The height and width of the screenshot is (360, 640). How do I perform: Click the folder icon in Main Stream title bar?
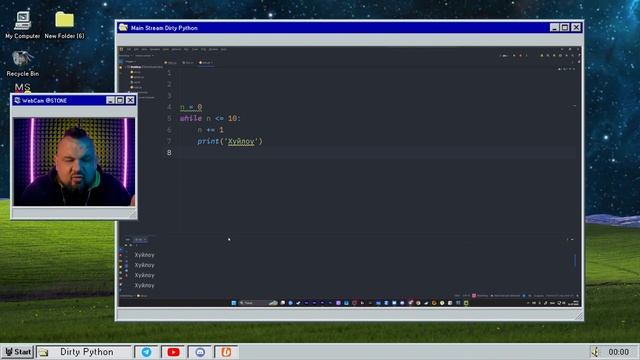coord(123,28)
